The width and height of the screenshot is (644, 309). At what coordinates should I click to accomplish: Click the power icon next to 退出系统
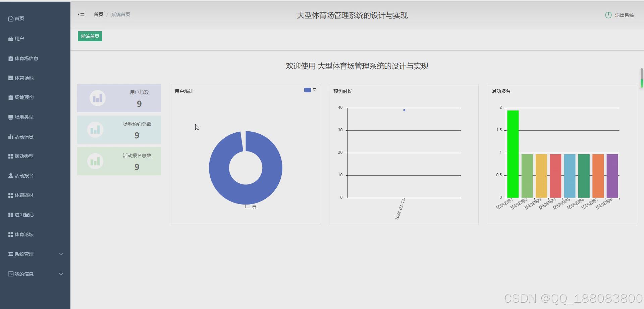(608, 15)
